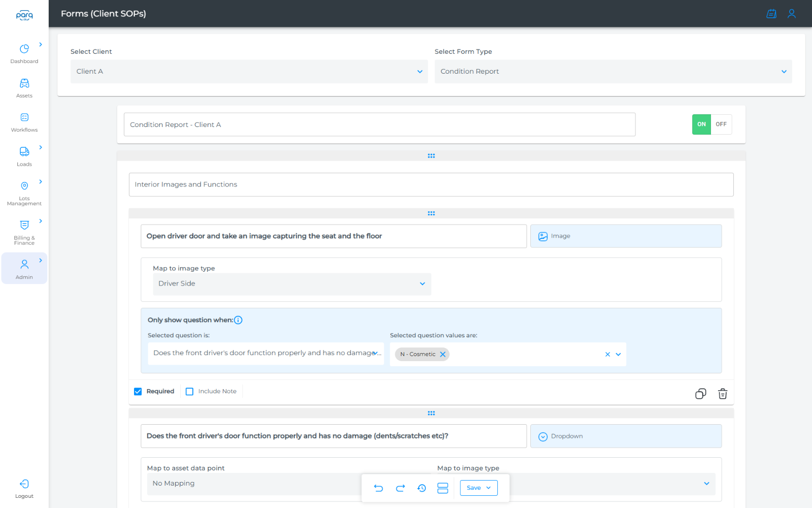Clear all selected question values
Screen dimensions: 812x508
tap(607, 355)
